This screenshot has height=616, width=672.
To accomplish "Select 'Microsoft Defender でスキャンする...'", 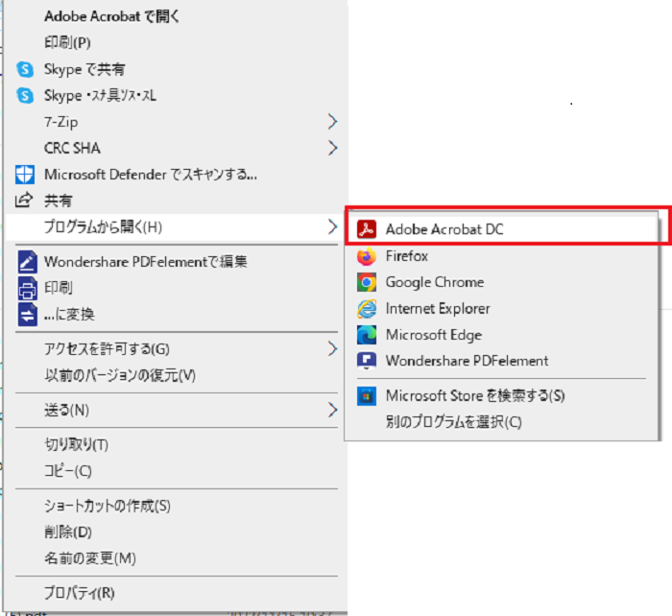I will pyautogui.click(x=151, y=175).
